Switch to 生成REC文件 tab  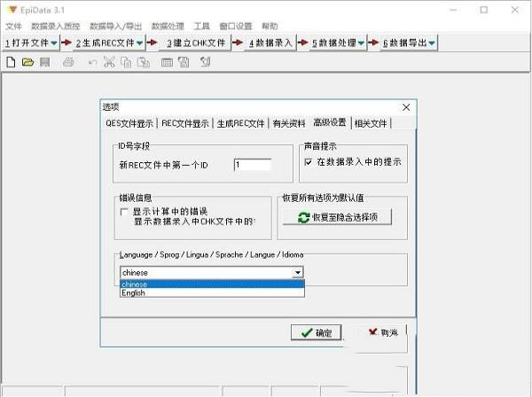(x=240, y=123)
